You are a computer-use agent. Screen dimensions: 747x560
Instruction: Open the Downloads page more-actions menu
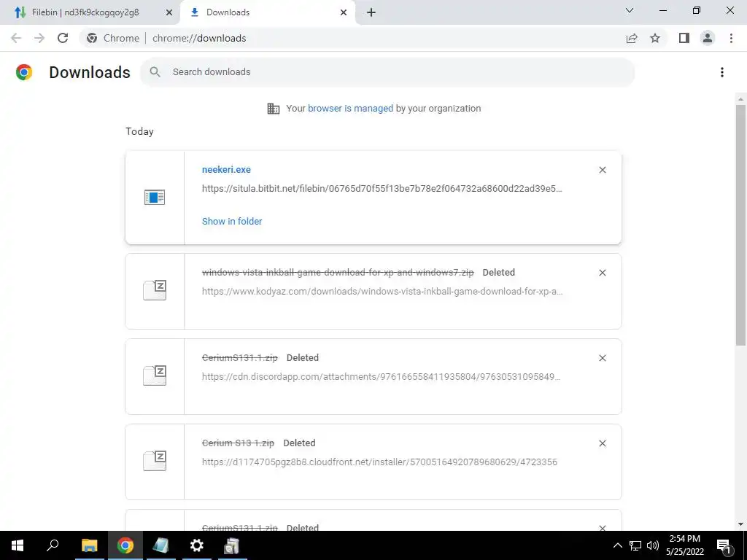coord(722,72)
